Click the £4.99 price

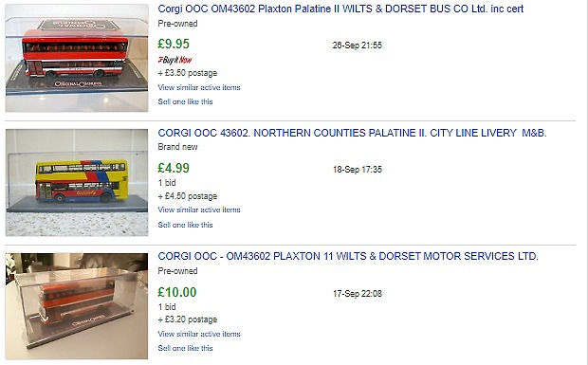174,168
